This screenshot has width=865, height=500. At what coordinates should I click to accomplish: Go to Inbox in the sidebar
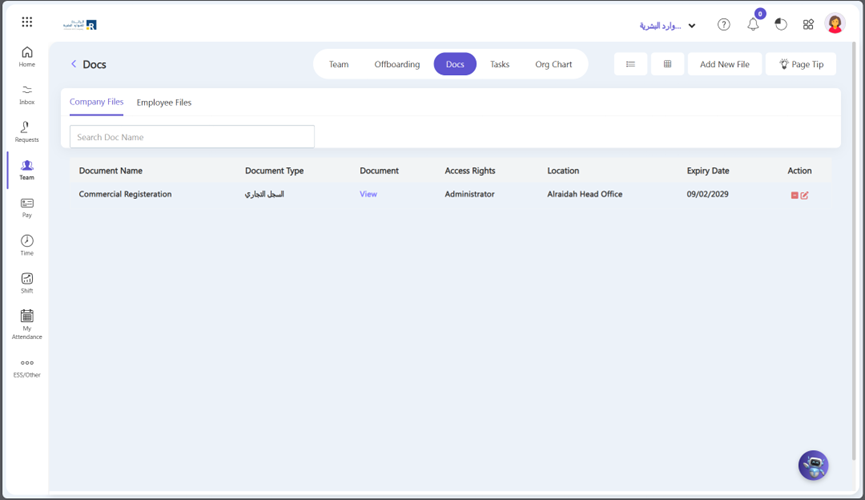pyautogui.click(x=27, y=94)
